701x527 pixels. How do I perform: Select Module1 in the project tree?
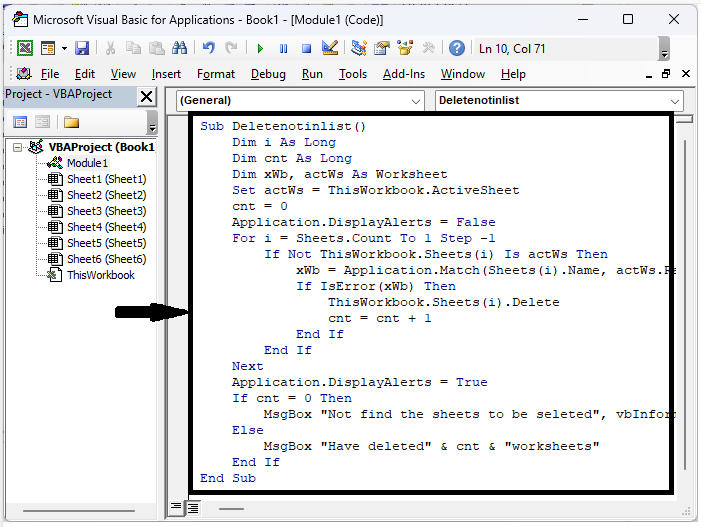87,163
